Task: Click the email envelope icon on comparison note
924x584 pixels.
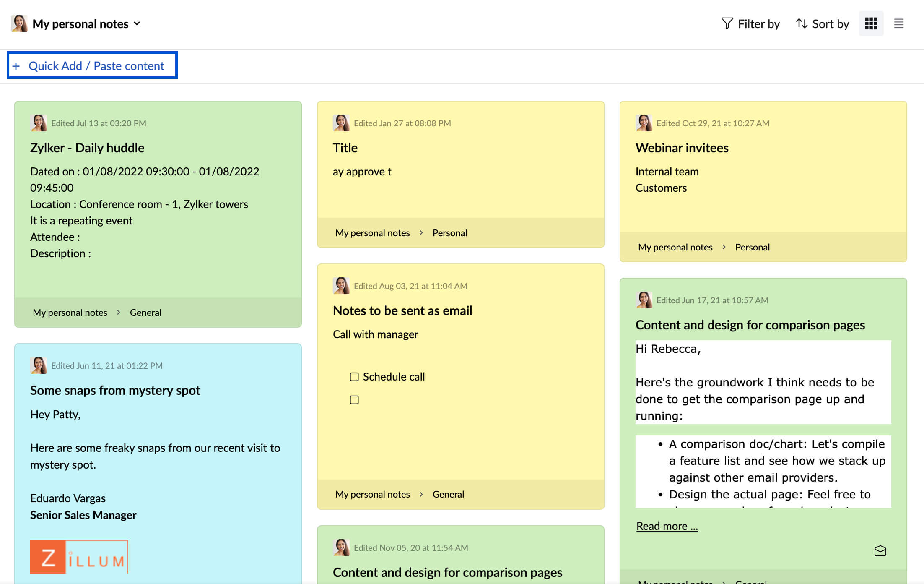Action: [880, 551]
